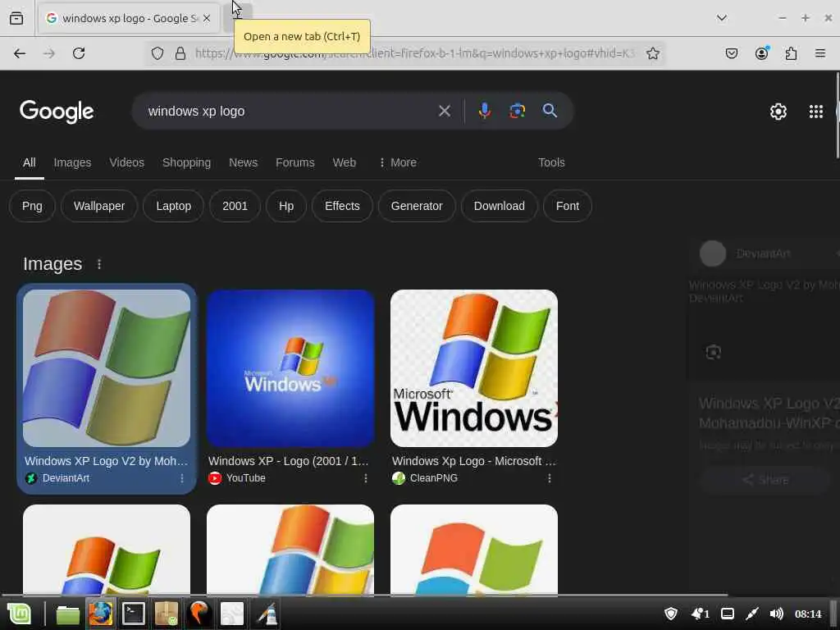Screen dimensions: 840x630
Task: Filter by Font chip
Action: point(568,206)
